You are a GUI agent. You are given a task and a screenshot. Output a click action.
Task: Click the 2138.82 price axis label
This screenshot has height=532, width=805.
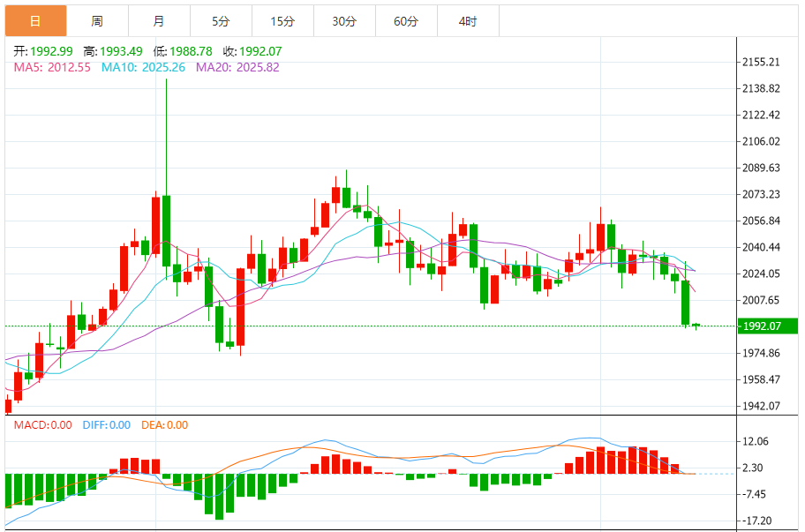pos(761,88)
